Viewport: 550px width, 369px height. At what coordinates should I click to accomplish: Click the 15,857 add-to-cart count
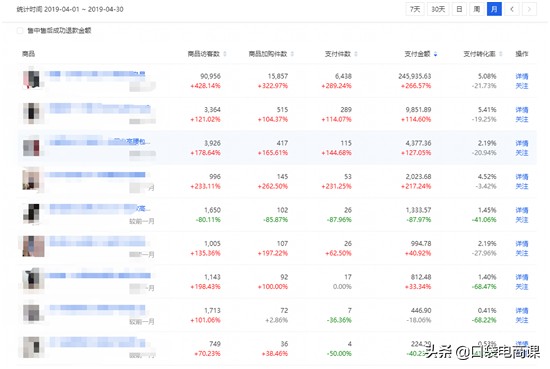tap(277, 76)
